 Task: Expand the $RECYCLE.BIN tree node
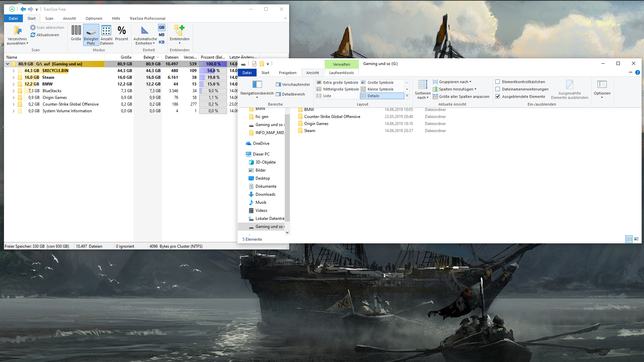pyautogui.click(x=13, y=71)
